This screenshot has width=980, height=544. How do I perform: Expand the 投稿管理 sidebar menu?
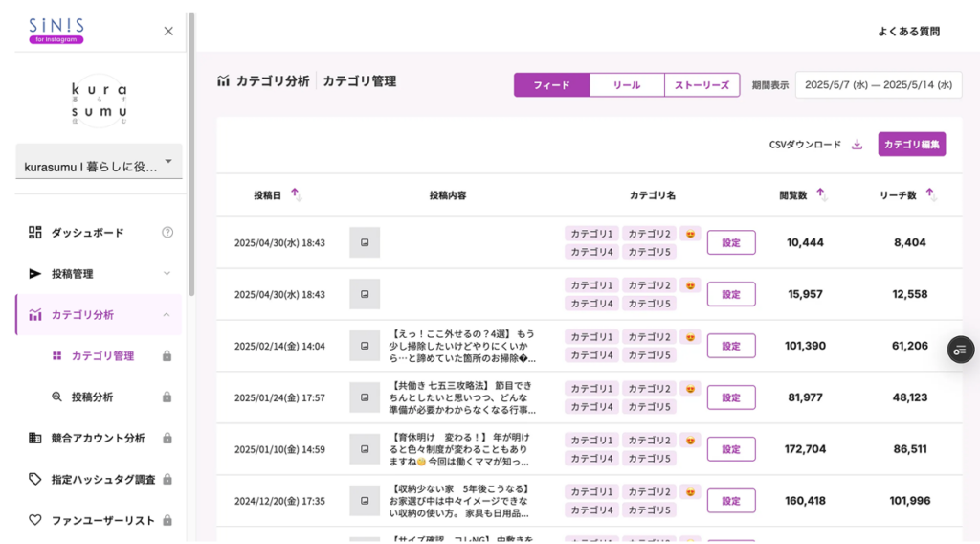pos(167,273)
